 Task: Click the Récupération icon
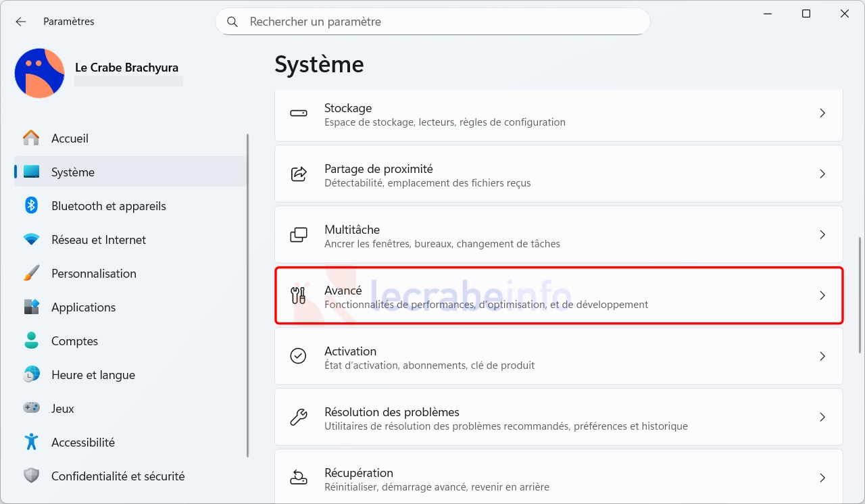tap(299, 478)
